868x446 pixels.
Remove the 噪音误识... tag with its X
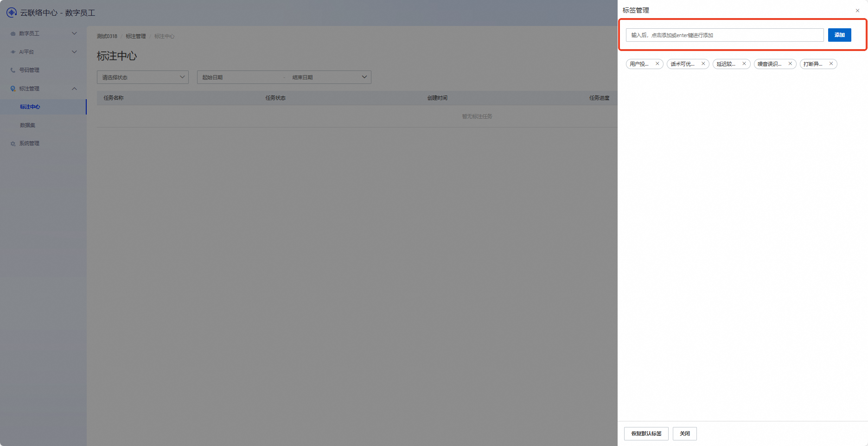pos(790,64)
